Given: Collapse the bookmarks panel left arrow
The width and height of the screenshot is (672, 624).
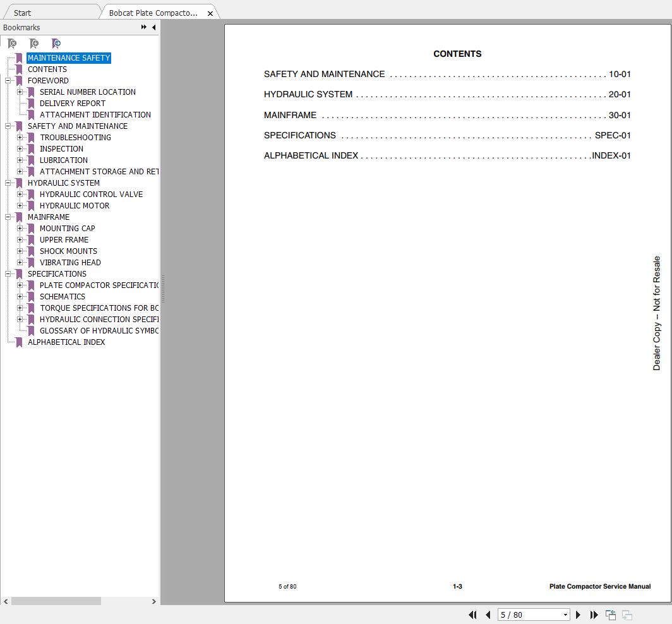Looking at the screenshot, I should (x=154, y=27).
